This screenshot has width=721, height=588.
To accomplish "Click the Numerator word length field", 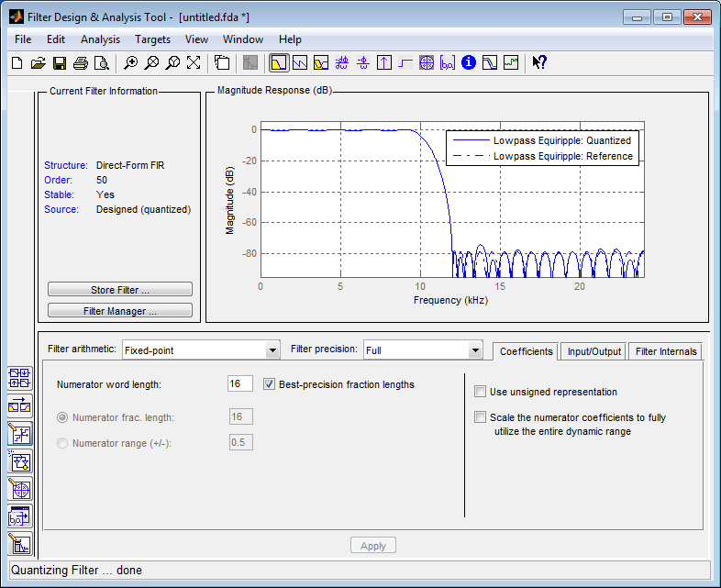I will click(x=240, y=383).
